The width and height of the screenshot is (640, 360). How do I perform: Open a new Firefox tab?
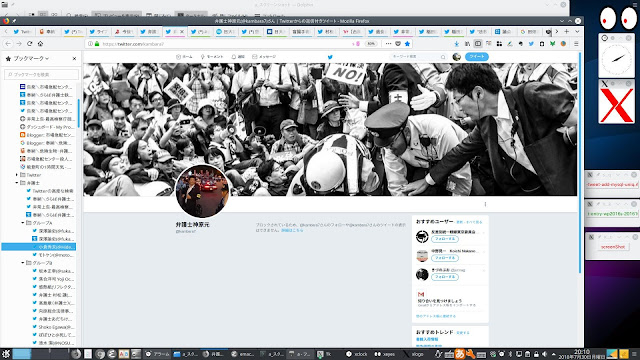[x=567, y=31]
